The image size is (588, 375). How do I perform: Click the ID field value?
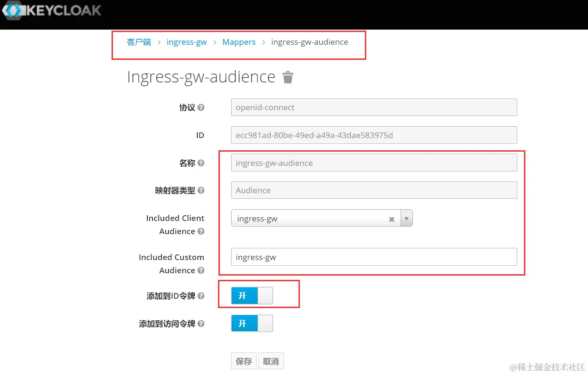[x=374, y=135]
